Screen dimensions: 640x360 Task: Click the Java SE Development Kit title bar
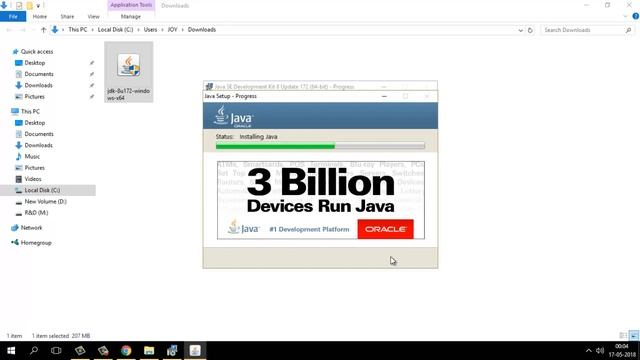pyautogui.click(x=320, y=87)
